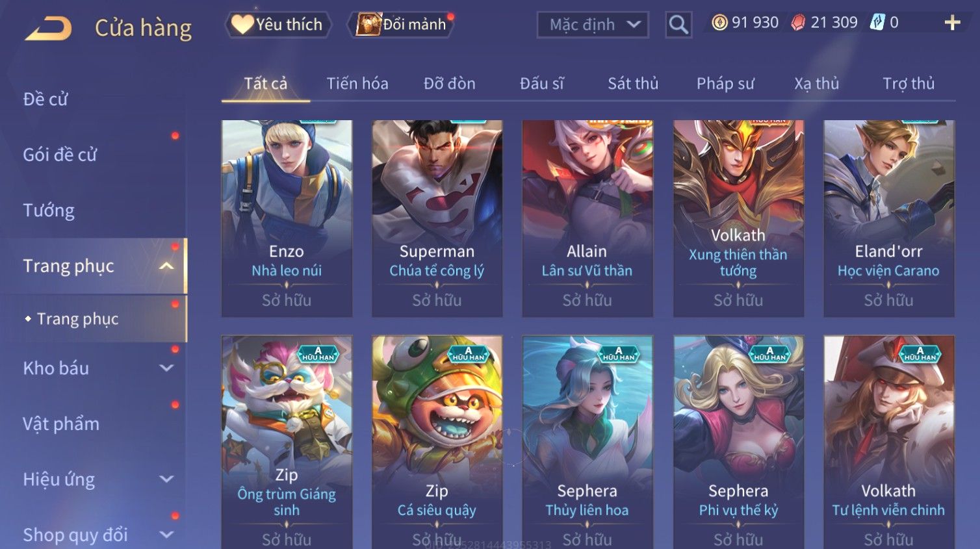Click the plus icon to add currency
Viewport: 980px width, 549px height.
pos(952,23)
